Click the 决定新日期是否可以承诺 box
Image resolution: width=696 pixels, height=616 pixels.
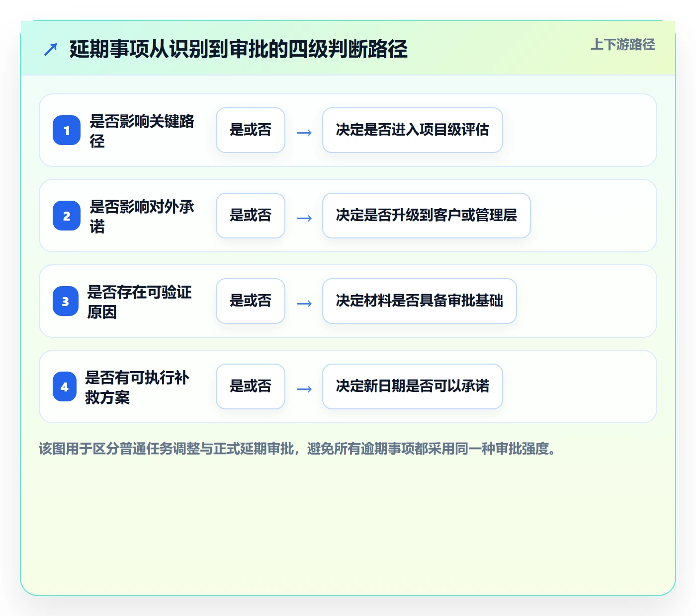[x=413, y=386]
